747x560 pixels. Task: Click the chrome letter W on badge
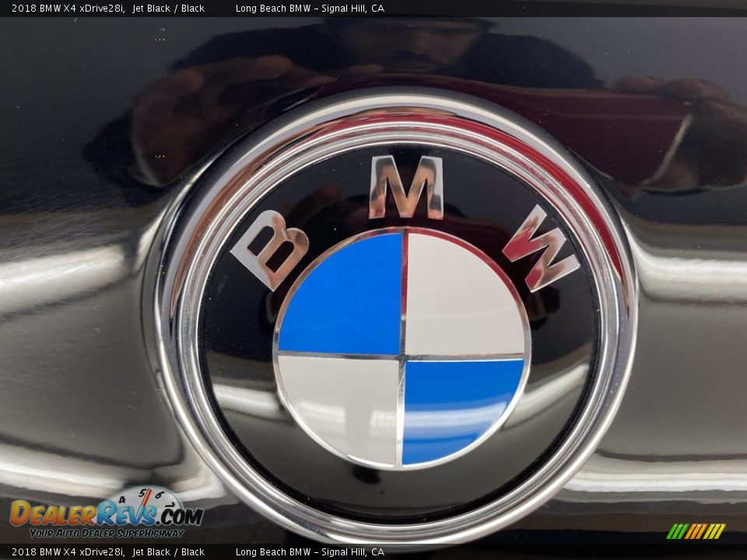point(542,249)
